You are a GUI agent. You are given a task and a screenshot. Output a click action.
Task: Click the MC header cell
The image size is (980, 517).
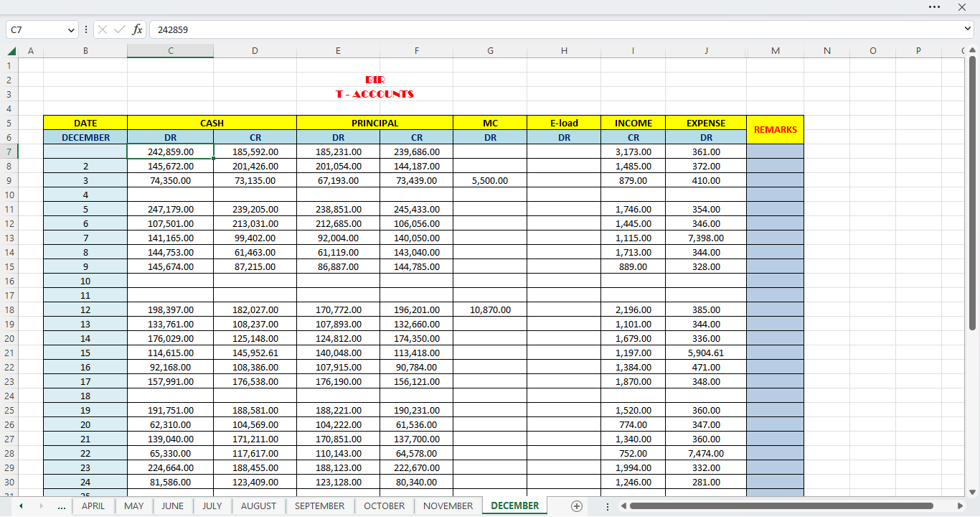click(490, 123)
